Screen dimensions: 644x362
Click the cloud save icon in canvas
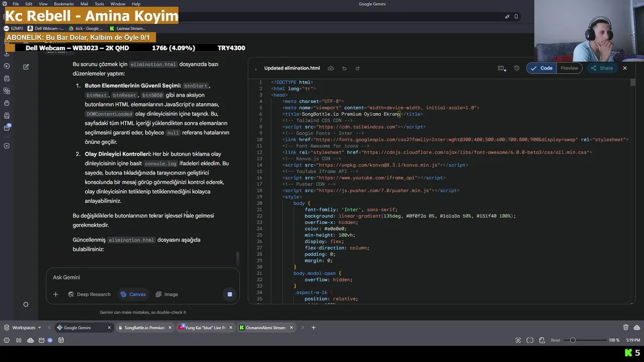click(x=331, y=68)
